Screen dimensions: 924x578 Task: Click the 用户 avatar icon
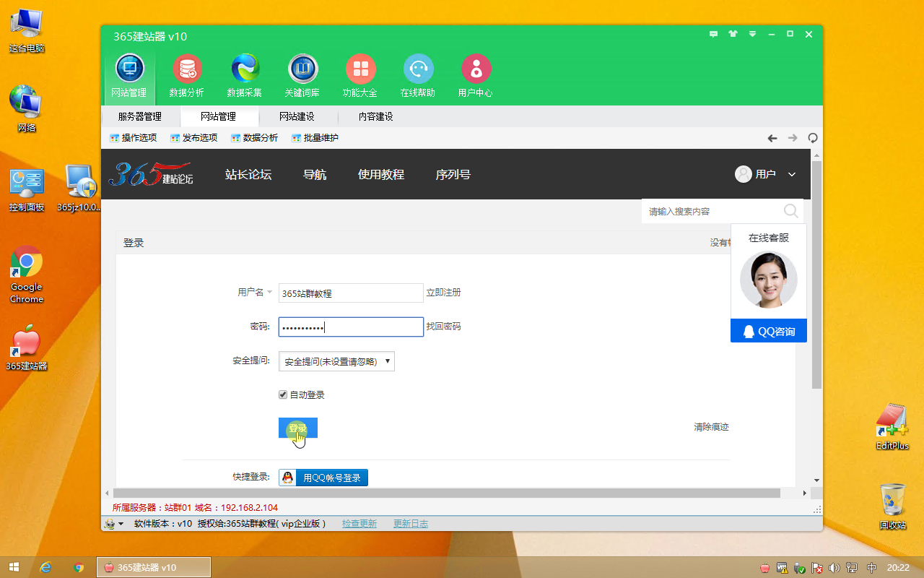[x=744, y=174]
